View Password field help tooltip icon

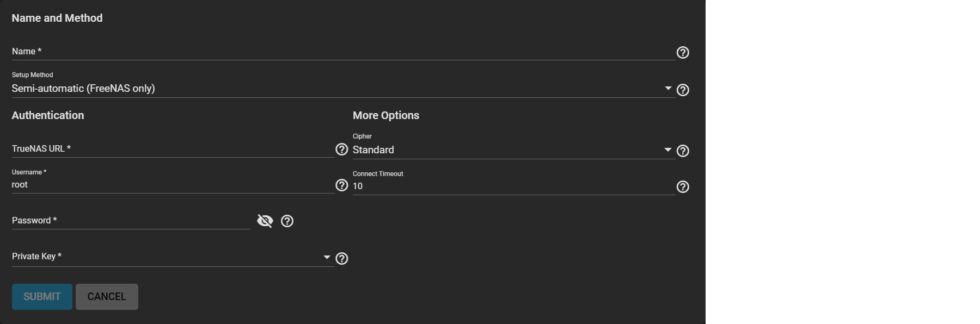click(287, 221)
